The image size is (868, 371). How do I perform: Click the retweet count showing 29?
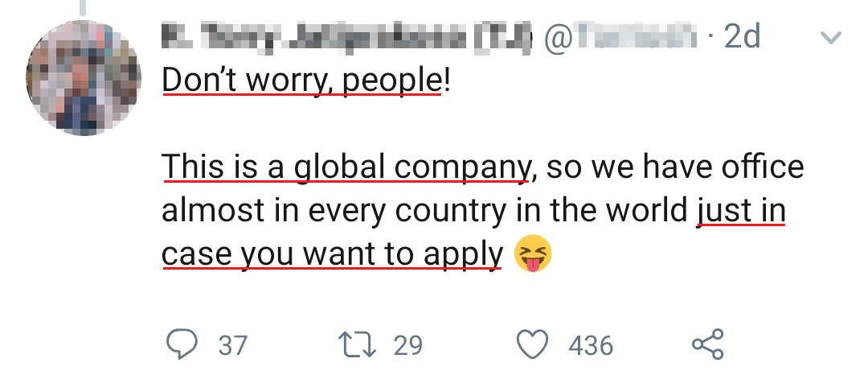click(407, 345)
